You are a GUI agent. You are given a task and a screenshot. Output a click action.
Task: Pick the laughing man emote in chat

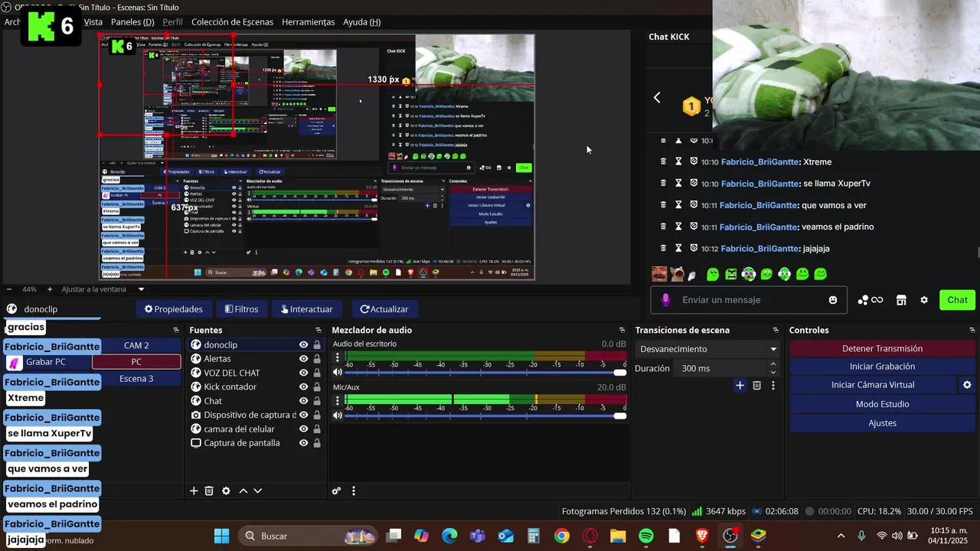click(x=659, y=274)
